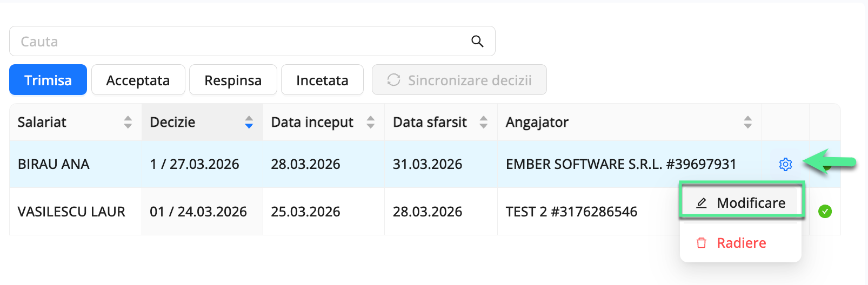Switch to the Acceptata filter
The width and height of the screenshot is (868, 285).
(138, 80)
